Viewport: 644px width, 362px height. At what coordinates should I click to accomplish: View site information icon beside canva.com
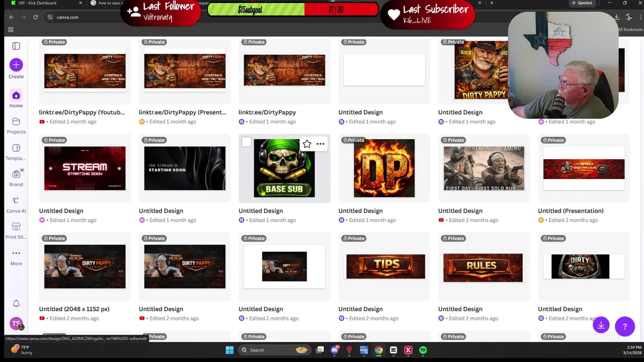click(50, 17)
